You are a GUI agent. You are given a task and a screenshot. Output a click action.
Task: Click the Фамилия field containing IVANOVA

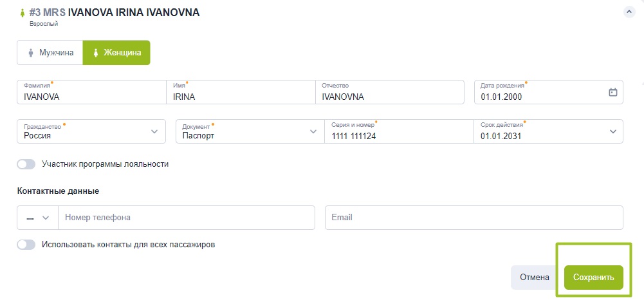(92, 92)
